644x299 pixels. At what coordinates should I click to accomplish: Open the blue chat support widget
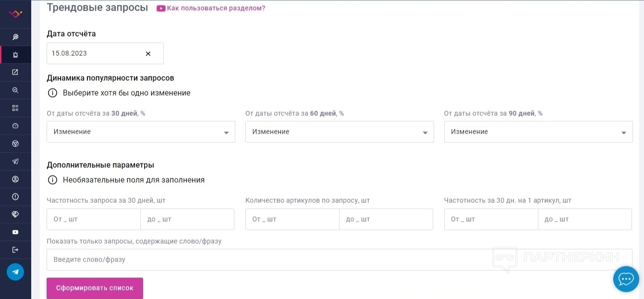pyautogui.click(x=626, y=279)
